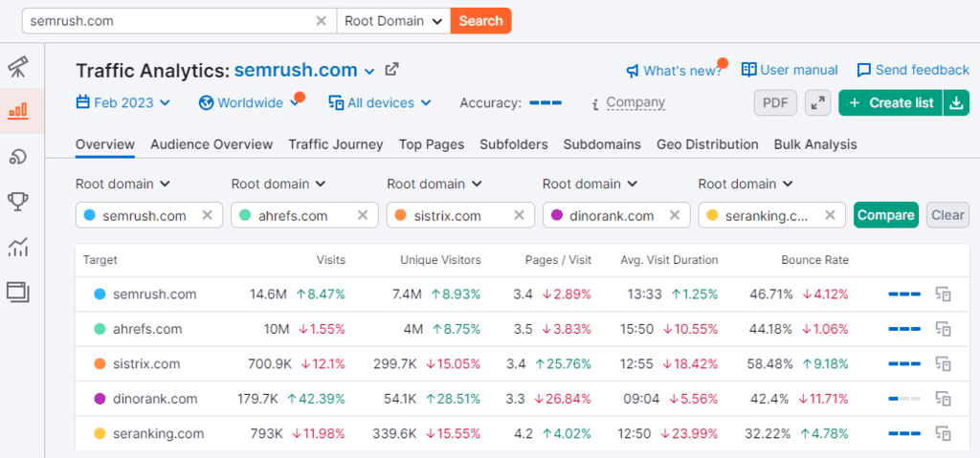Click the blue semrush.com color dot chip

(89, 215)
